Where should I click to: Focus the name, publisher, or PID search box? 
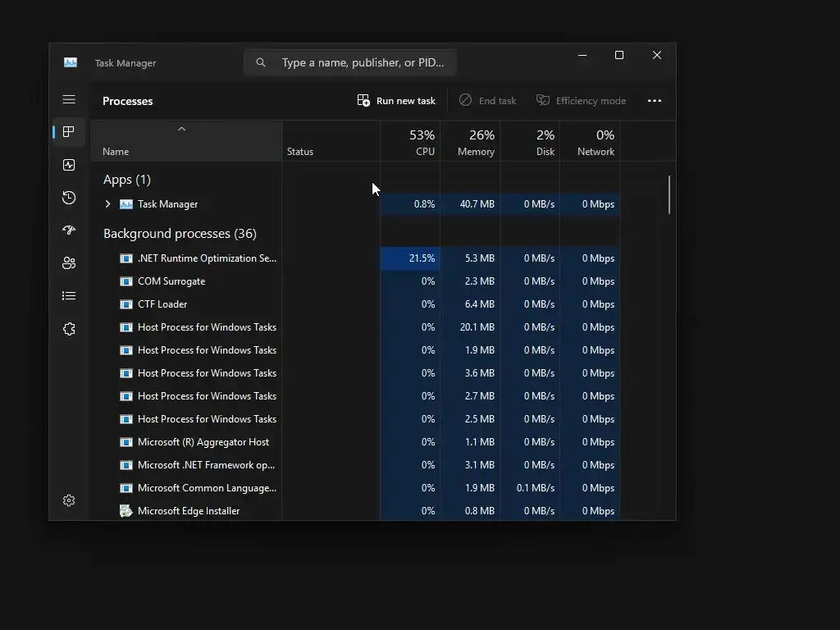pos(350,62)
